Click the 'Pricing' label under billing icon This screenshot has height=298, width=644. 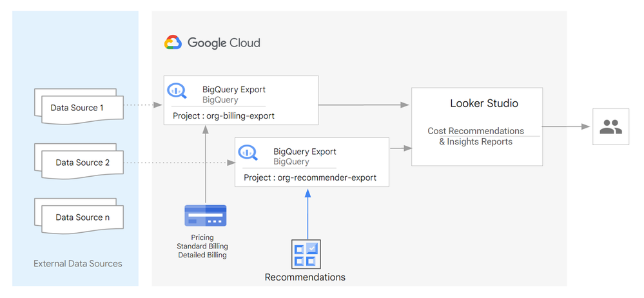click(202, 237)
